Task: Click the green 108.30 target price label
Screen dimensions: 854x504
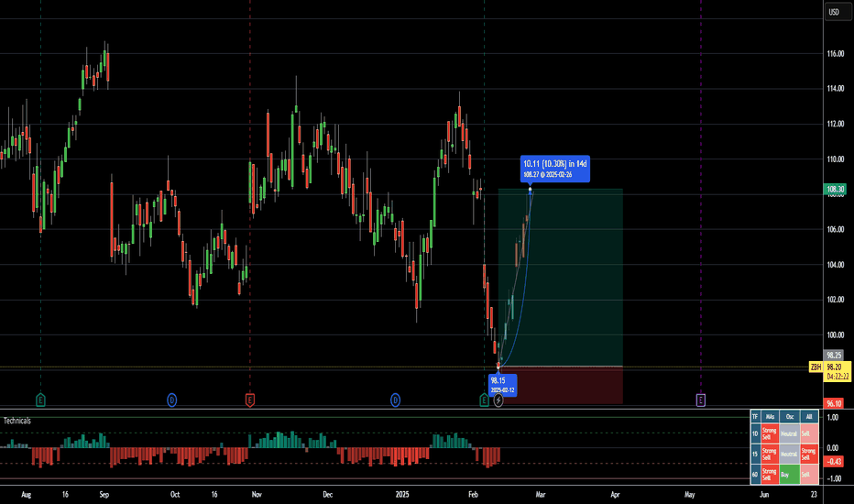Action: [x=835, y=190]
